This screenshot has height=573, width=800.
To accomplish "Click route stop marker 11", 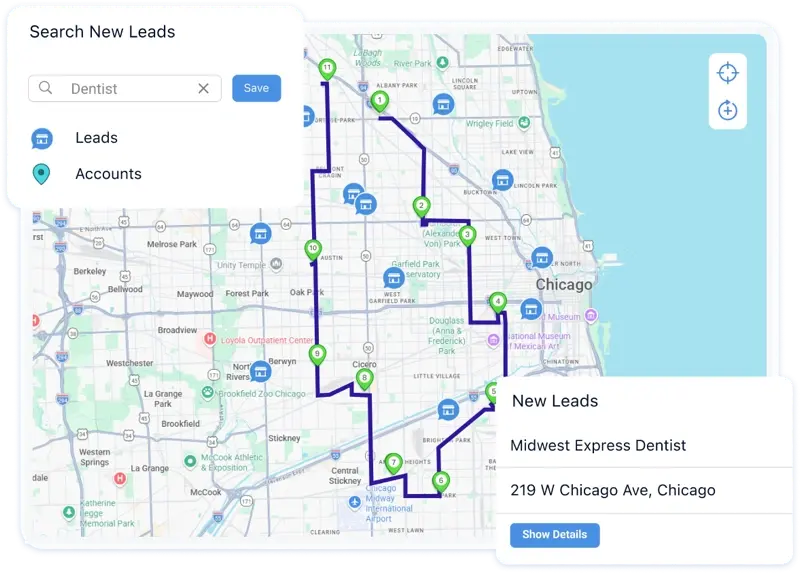I will 327,69.
